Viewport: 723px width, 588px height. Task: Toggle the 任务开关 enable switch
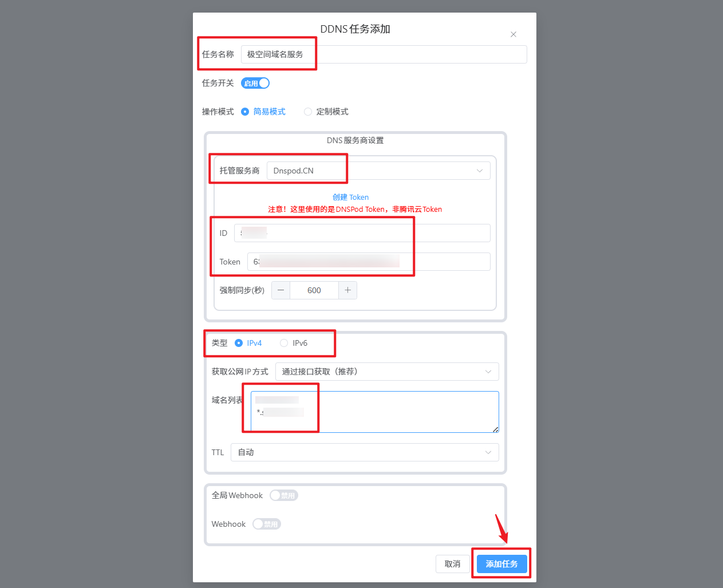click(255, 83)
